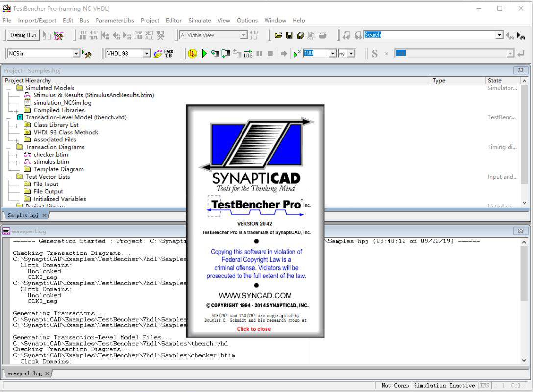
Task: Click the save all stacked disks icon
Action: click(x=300, y=35)
